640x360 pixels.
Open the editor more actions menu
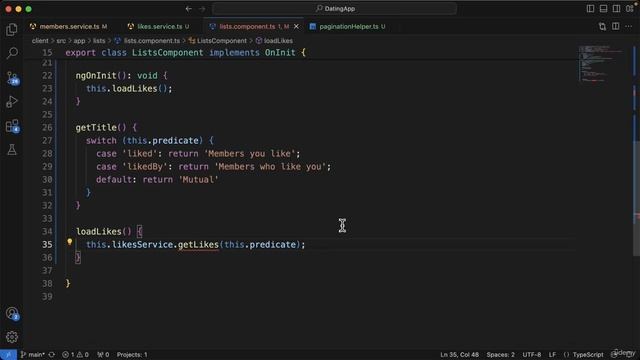(x=629, y=27)
